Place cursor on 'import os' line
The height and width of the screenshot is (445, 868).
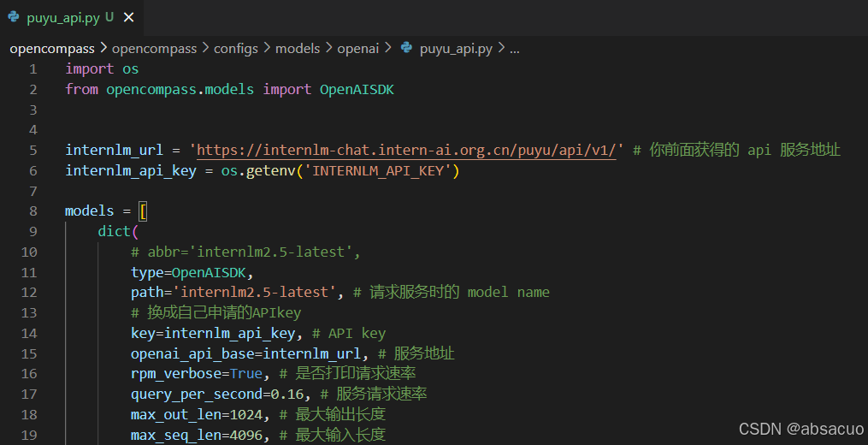coord(102,68)
